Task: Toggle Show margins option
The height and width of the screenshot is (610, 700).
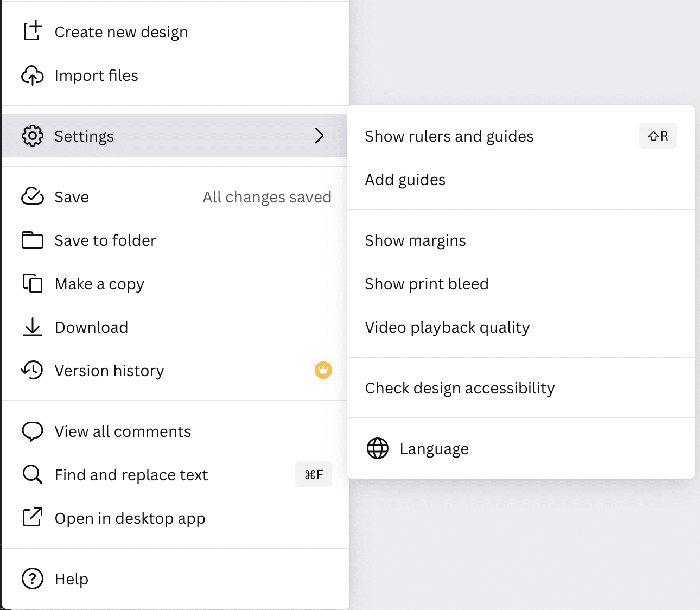Action: coord(415,240)
